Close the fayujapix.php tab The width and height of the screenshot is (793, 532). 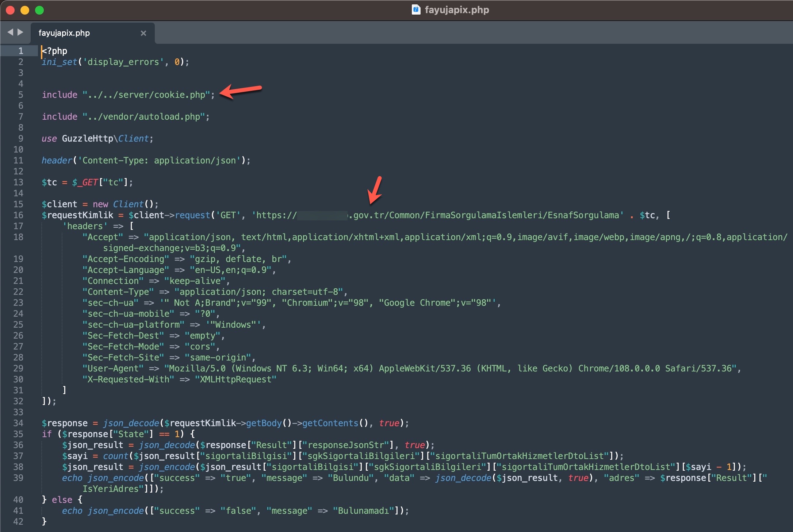[x=143, y=33]
